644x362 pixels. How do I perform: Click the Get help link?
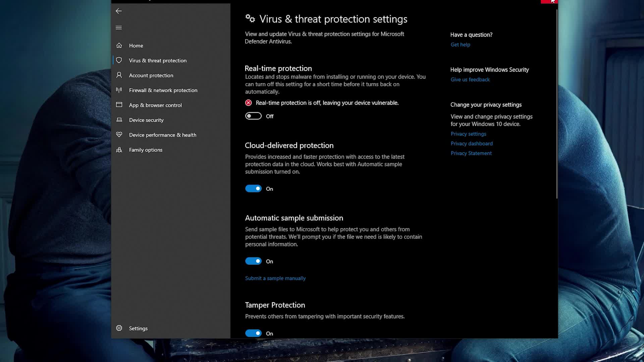click(x=460, y=45)
